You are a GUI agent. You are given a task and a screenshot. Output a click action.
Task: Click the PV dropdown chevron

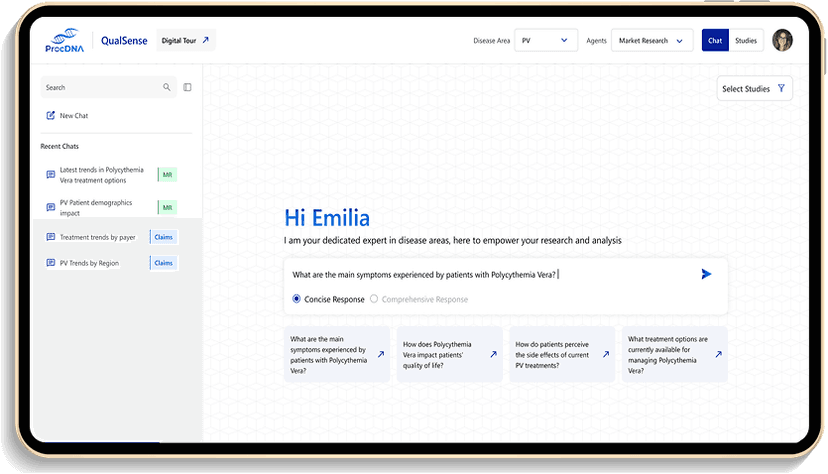tap(564, 40)
